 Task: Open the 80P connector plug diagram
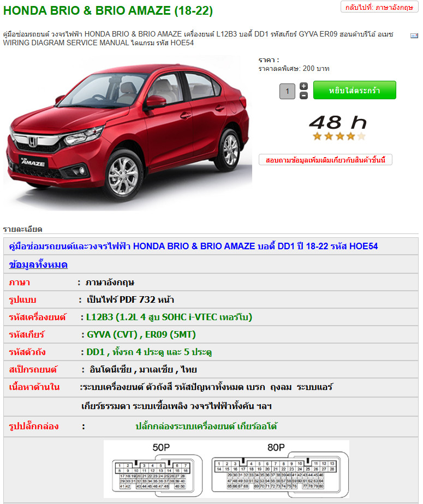point(280,470)
